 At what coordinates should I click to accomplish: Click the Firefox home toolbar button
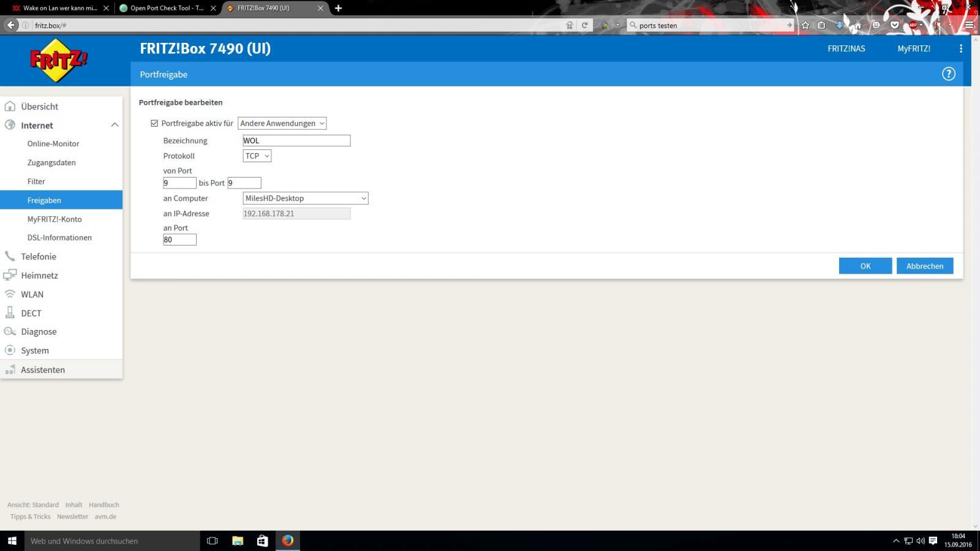tap(858, 25)
